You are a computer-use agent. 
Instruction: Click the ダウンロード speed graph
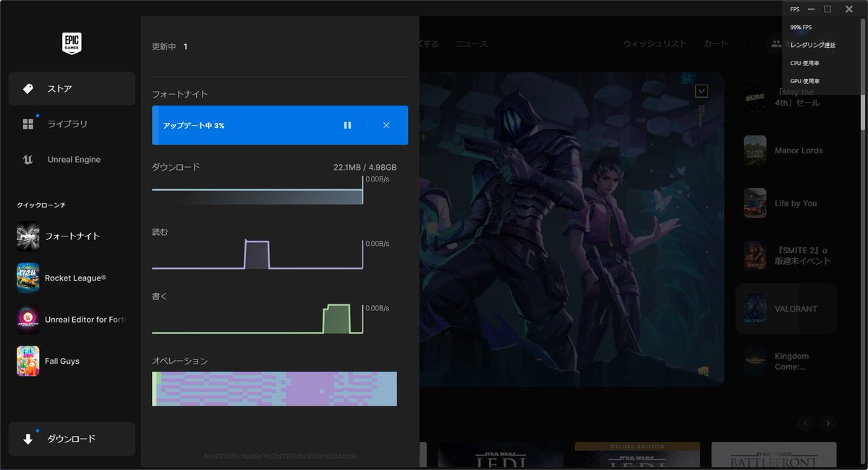tap(258, 192)
